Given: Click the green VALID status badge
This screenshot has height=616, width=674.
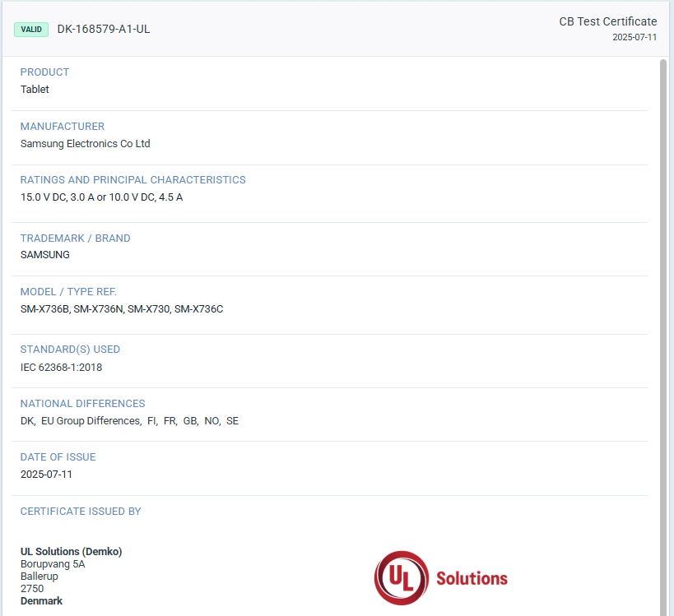Looking at the screenshot, I should (x=32, y=30).
